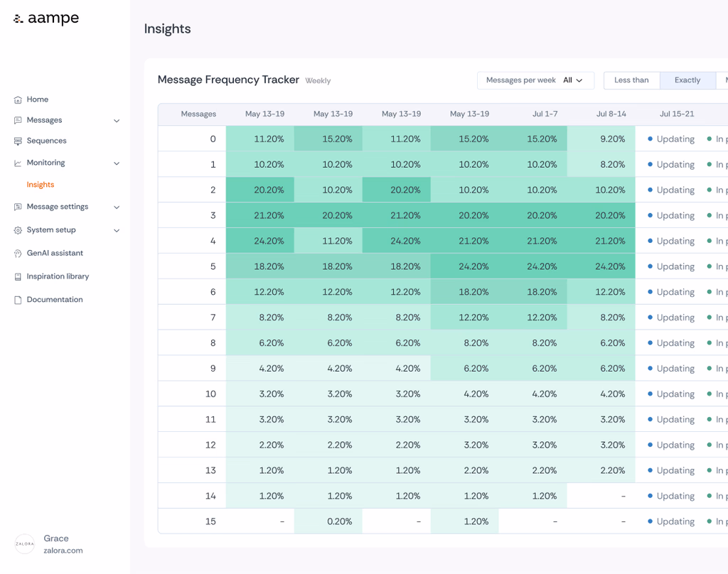Screen dimensions: 728x574
Task: Click the Messages column header
Action: coord(198,114)
